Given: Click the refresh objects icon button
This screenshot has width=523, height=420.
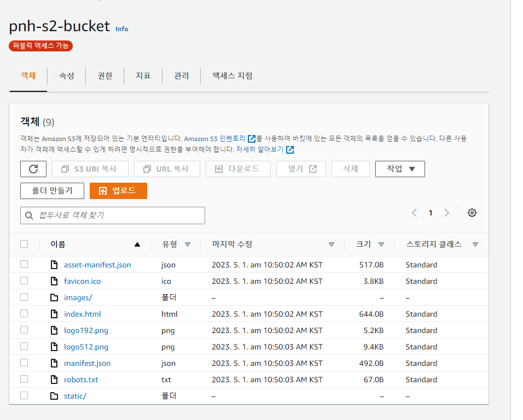Looking at the screenshot, I should tap(33, 169).
